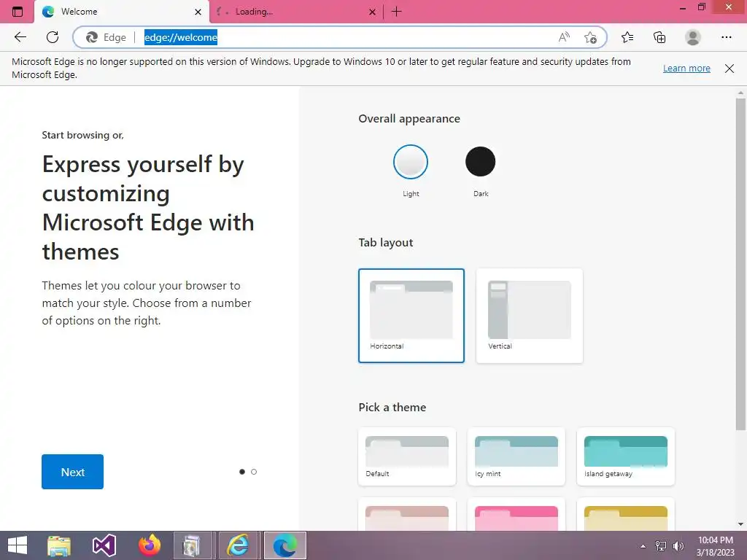This screenshot has height=560, width=747.
Task: Click the first page indicator dot
Action: 242,472
